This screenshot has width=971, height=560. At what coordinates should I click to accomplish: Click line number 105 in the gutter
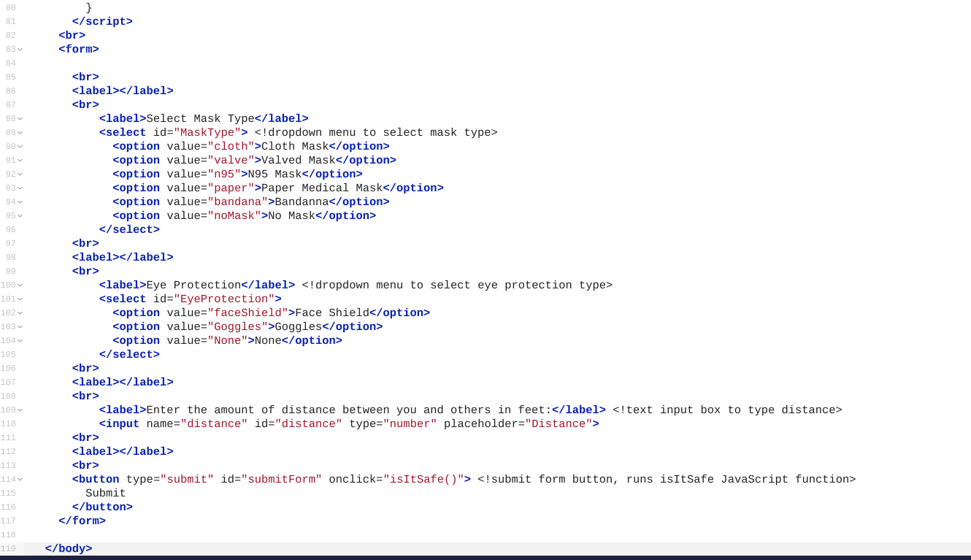pos(8,355)
